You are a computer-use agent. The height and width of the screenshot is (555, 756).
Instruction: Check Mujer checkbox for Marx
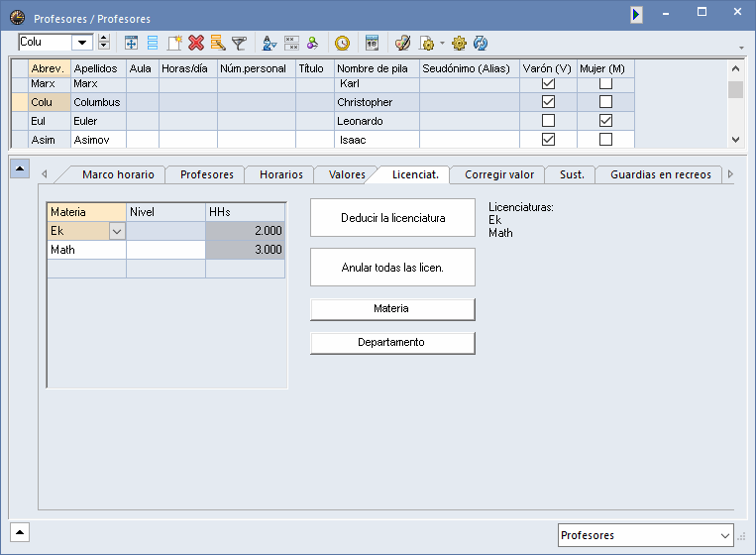tap(605, 83)
